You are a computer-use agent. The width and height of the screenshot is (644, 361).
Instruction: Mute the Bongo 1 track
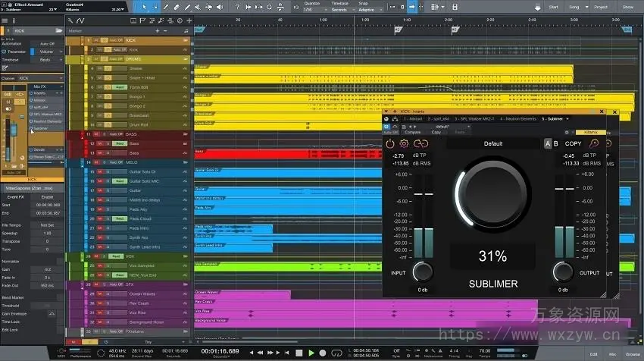[x=98, y=96]
